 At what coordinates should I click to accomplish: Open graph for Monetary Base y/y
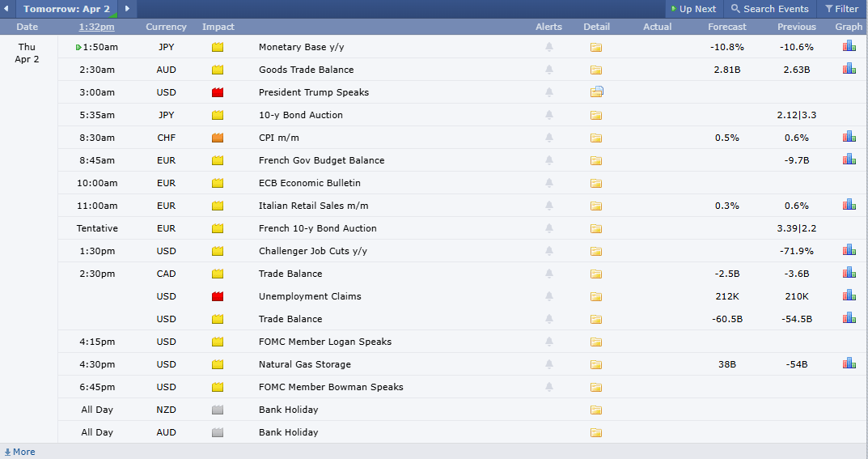[x=849, y=46]
